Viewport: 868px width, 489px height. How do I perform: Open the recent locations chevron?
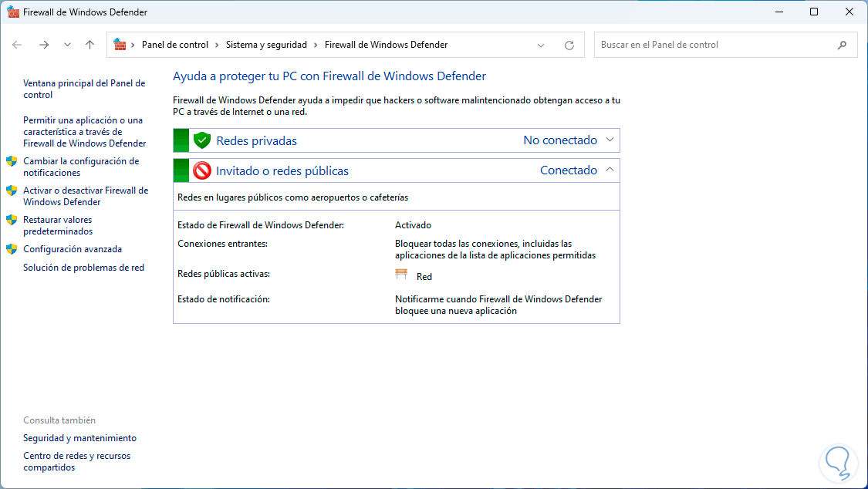click(x=67, y=45)
